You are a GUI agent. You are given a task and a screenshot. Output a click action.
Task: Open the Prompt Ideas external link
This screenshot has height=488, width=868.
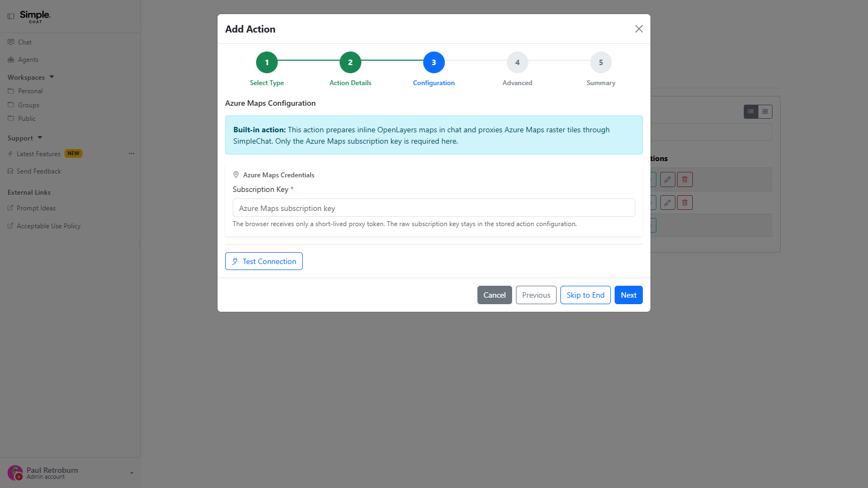[36, 208]
